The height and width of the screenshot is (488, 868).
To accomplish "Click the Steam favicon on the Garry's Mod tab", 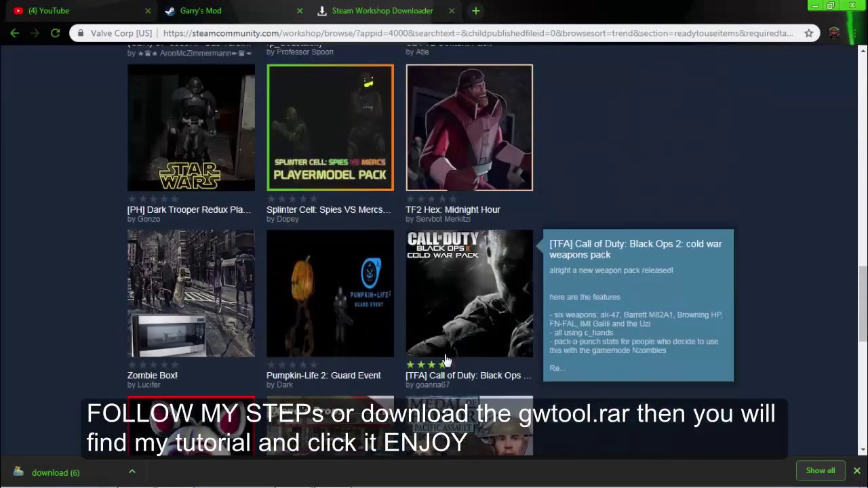I will [x=170, y=11].
